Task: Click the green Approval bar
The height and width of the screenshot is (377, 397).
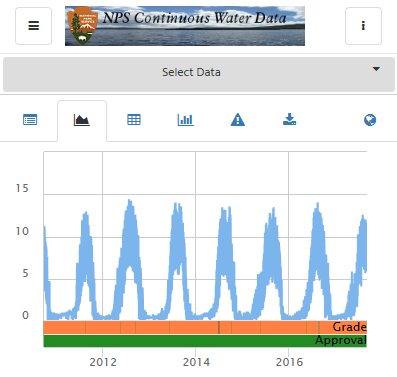Action: click(x=205, y=341)
